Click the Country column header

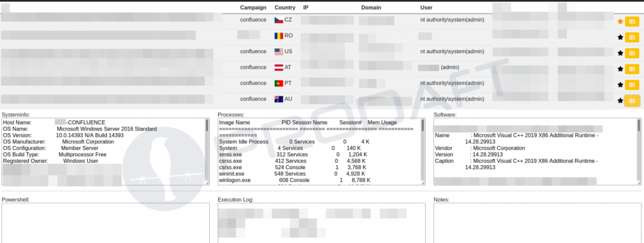285,7
